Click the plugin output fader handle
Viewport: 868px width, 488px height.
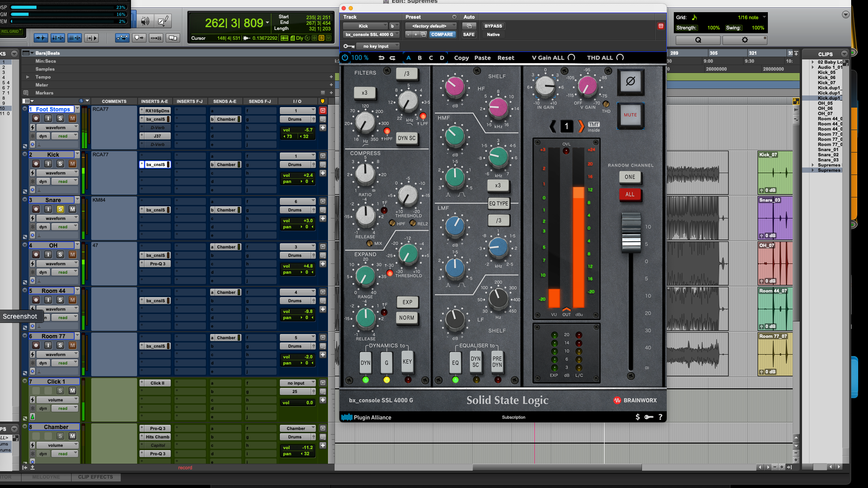point(631,233)
